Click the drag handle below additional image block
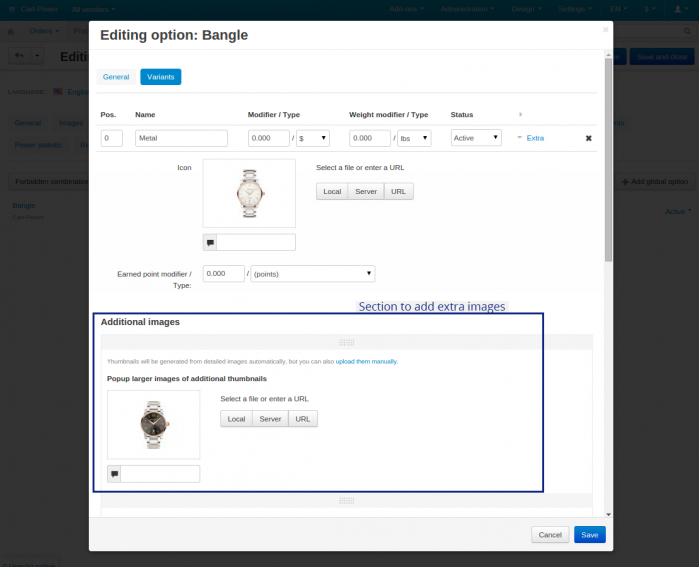700x567 pixels. pyautogui.click(x=346, y=500)
